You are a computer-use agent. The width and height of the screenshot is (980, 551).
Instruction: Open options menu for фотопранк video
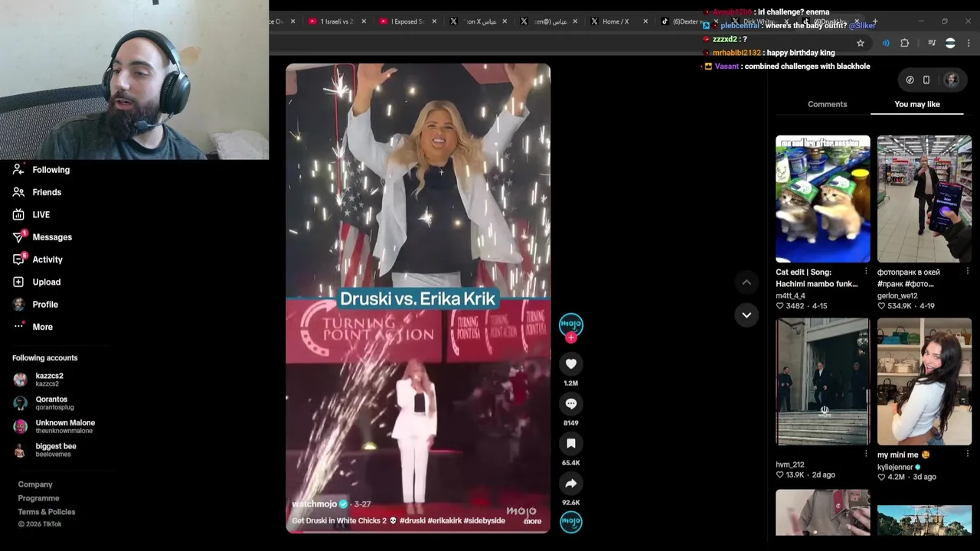(x=967, y=272)
